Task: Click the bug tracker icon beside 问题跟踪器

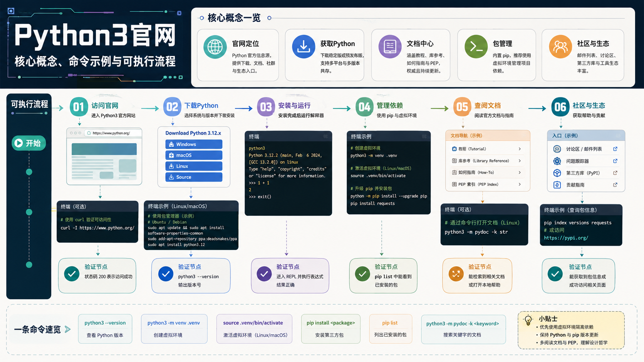Action: click(557, 161)
